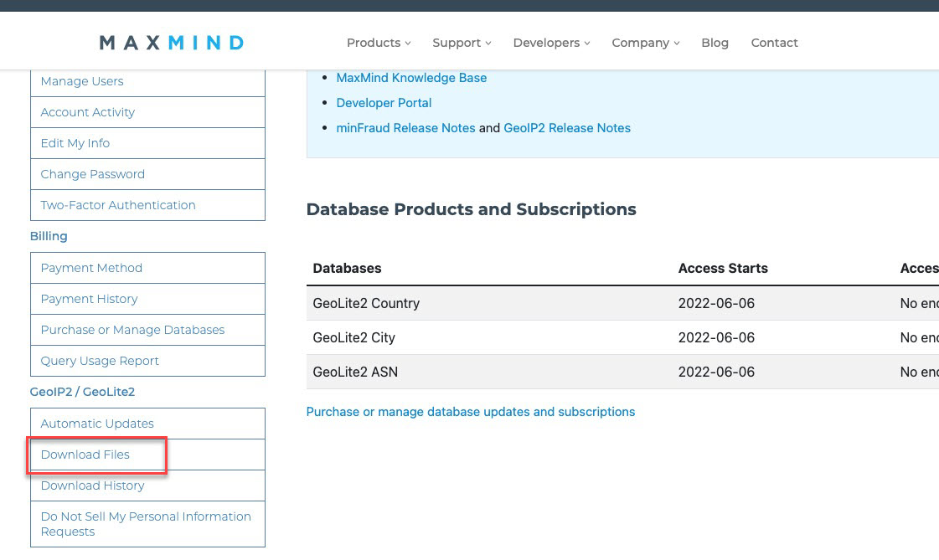The width and height of the screenshot is (939, 560).
Task: View your Download History
Action: click(x=92, y=486)
